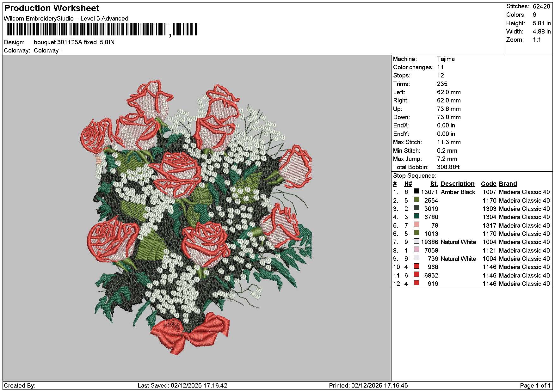Click the bouquet embroidery design preview
555x392 pixels.
[196, 217]
